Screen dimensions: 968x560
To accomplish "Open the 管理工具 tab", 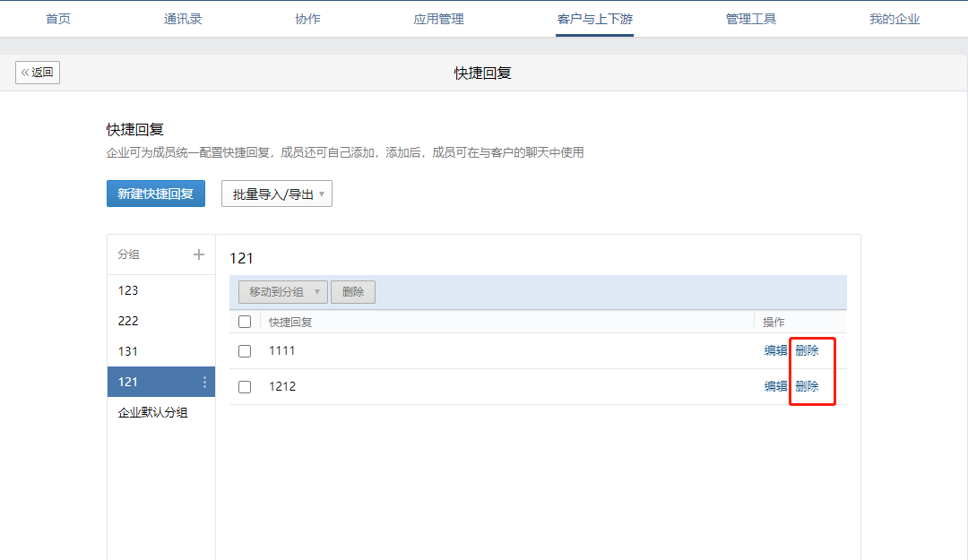I will (x=751, y=19).
